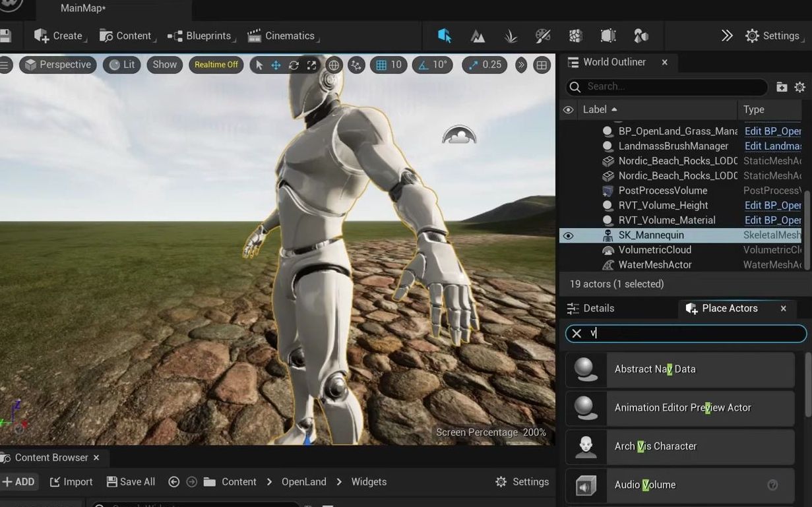Expand the Blueprints toolbar menu
This screenshot has height=507, width=812.
(x=202, y=36)
